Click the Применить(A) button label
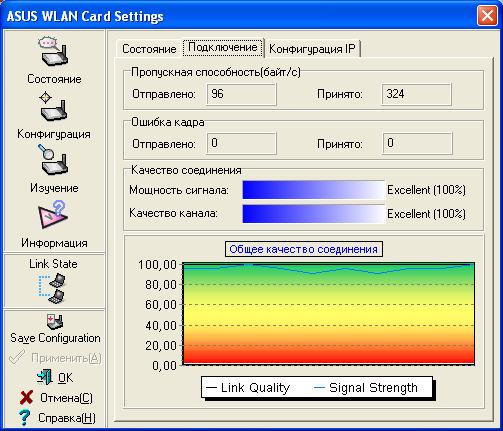 click(x=66, y=358)
